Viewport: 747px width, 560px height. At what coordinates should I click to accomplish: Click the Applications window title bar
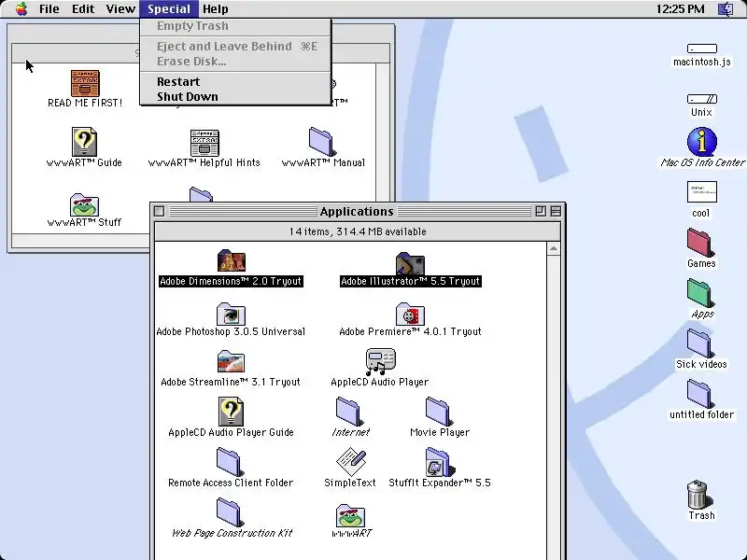(357, 212)
